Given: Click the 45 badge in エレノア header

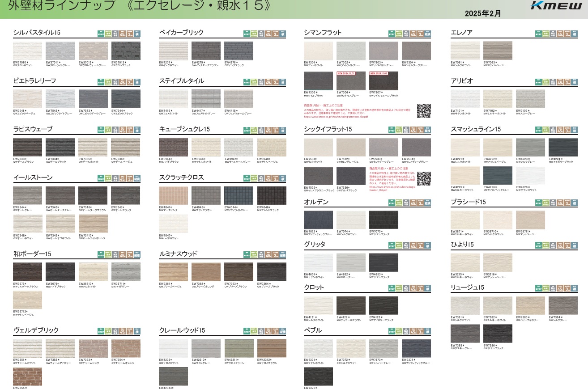Looking at the screenshot, I should 560,34.
